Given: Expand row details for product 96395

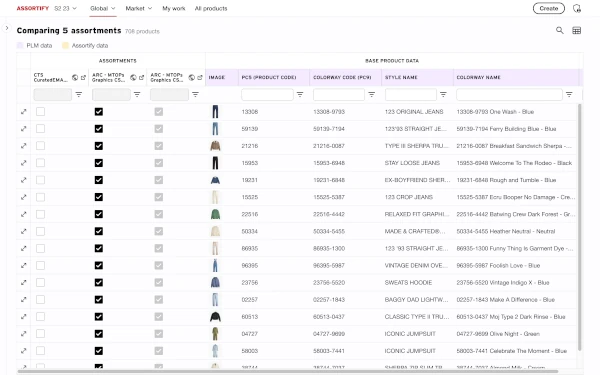Looking at the screenshot, I should pos(24,266).
